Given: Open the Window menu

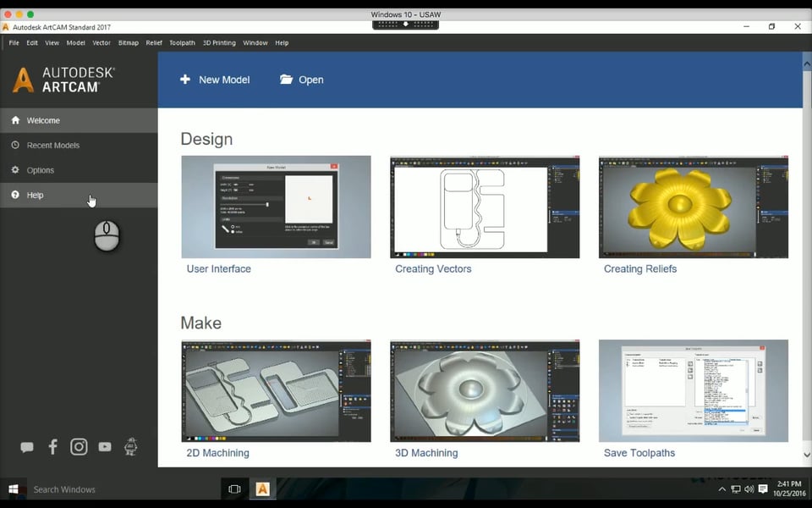Looking at the screenshot, I should pyautogui.click(x=255, y=43).
